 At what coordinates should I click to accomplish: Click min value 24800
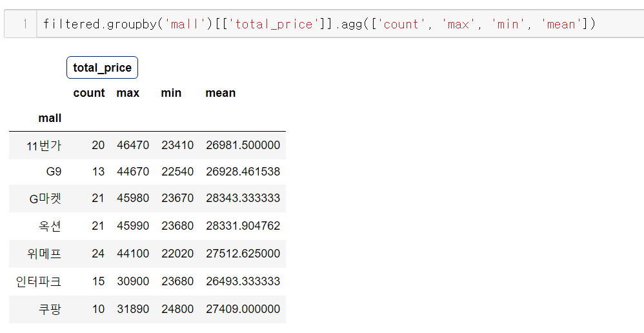click(177, 308)
